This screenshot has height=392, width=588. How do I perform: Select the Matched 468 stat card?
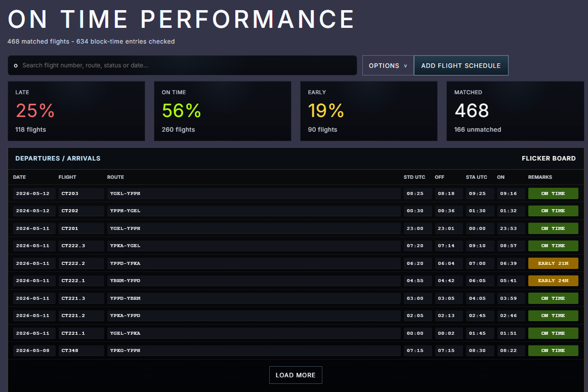tap(515, 111)
